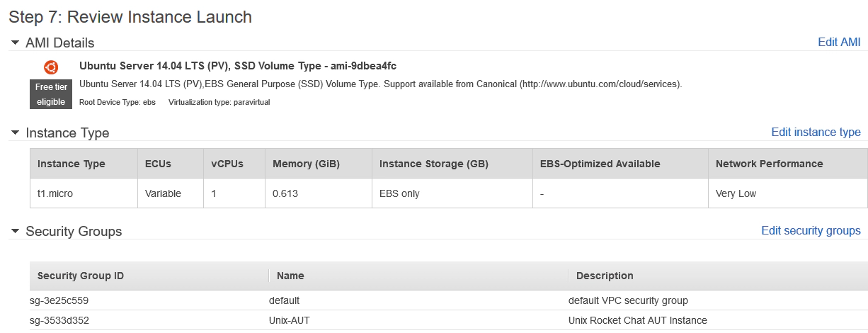Click the Memory (GiB) column header
The image size is (868, 333).
tap(306, 164)
